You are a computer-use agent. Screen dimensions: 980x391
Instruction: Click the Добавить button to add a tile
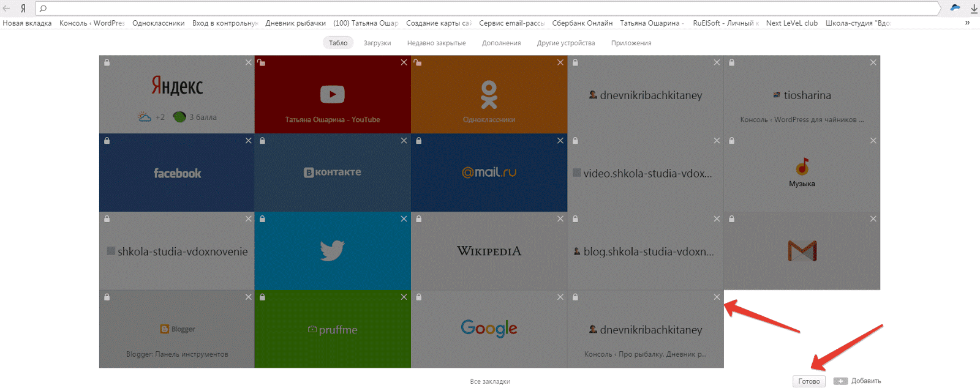click(x=858, y=381)
